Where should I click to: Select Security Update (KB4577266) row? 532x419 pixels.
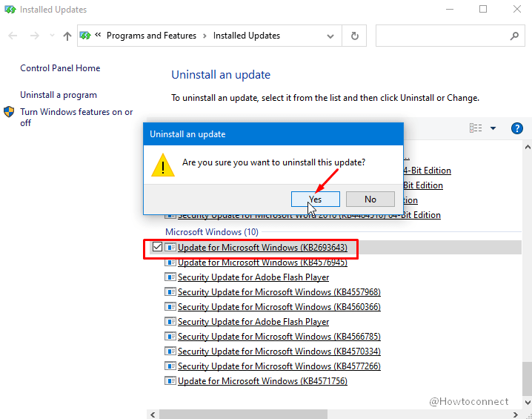point(279,366)
